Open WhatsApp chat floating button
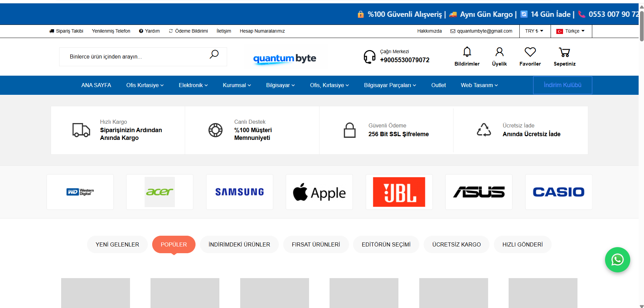This screenshot has height=308, width=644. tap(617, 260)
